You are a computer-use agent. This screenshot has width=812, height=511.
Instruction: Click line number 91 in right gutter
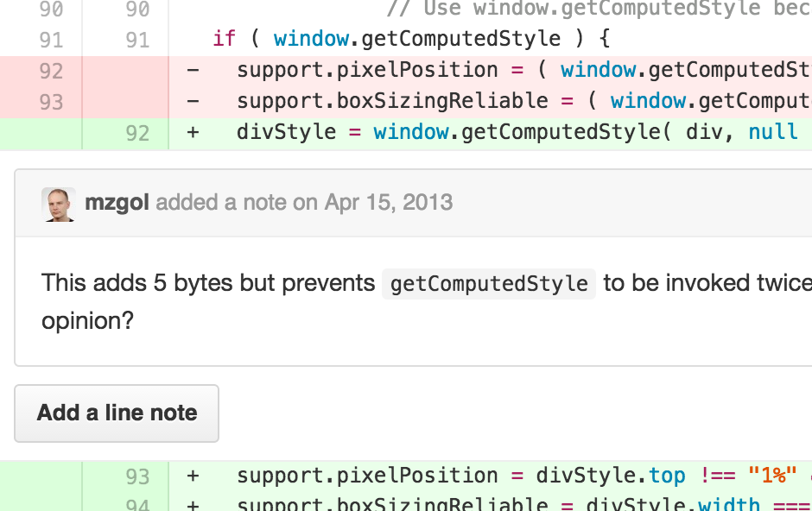point(137,41)
